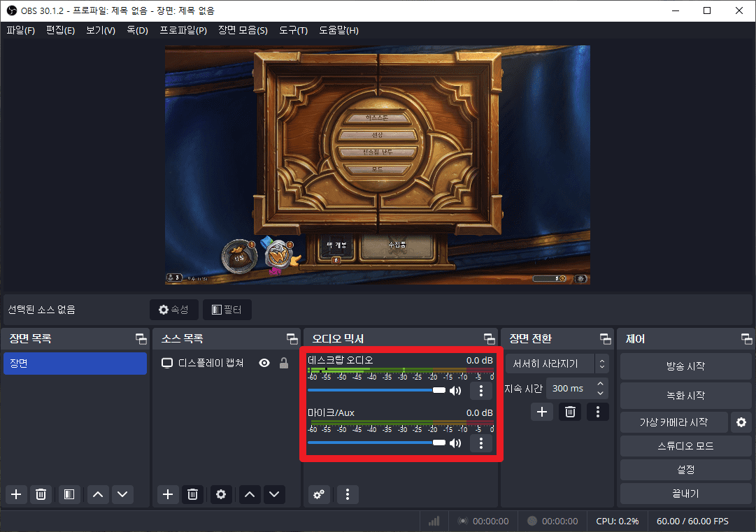Click the streaming time status icon
This screenshot has height=532, width=756.
463,521
